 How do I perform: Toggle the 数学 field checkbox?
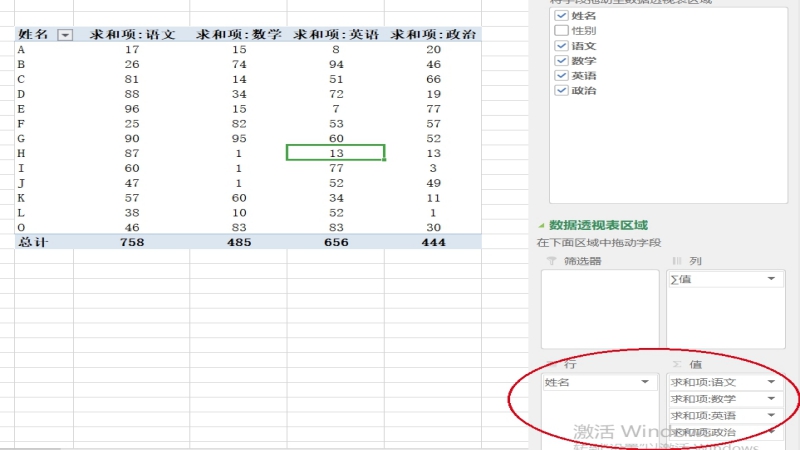pos(560,61)
